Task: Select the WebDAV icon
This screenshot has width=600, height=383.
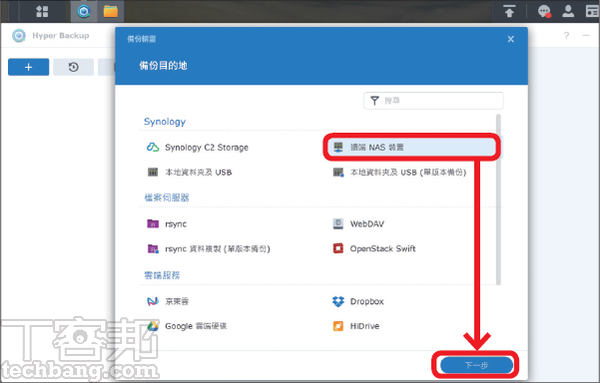Action: coord(338,224)
